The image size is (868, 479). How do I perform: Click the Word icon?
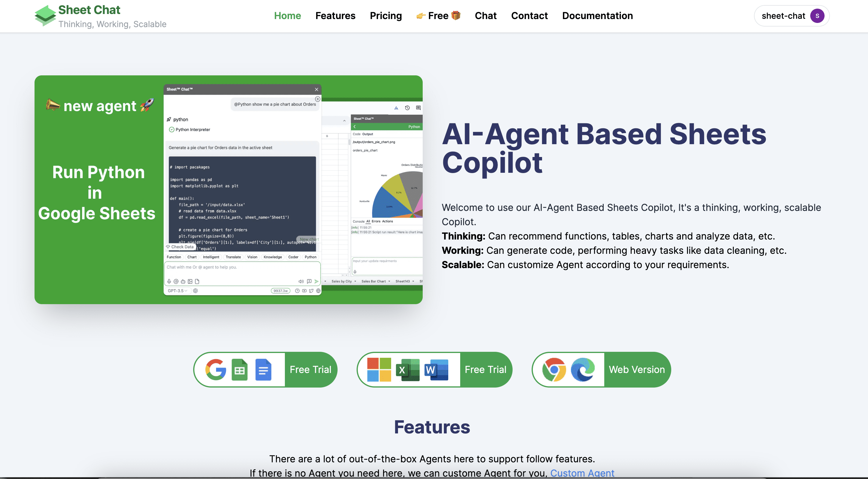tap(436, 370)
